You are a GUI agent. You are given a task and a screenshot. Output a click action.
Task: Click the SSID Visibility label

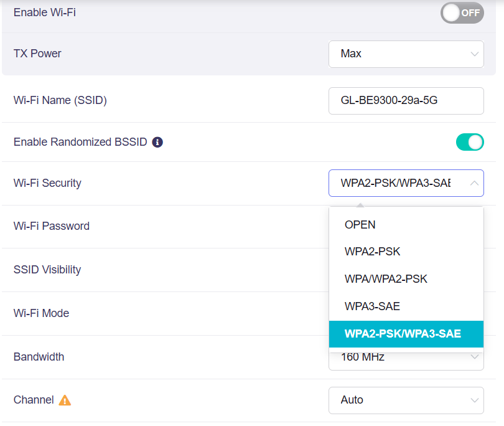(x=47, y=270)
